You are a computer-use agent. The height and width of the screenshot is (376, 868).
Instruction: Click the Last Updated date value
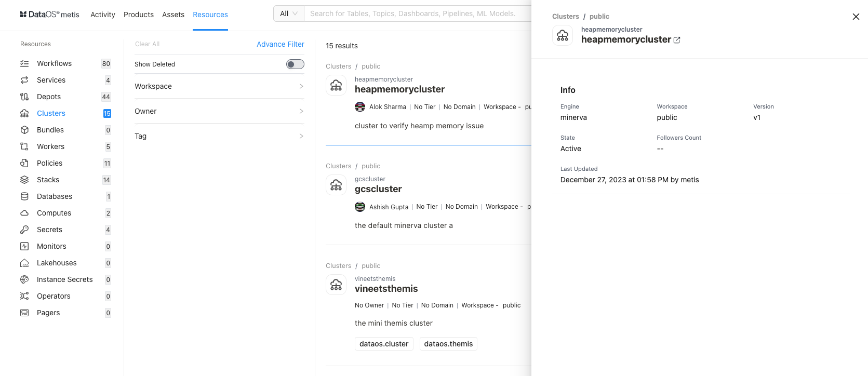coord(630,180)
